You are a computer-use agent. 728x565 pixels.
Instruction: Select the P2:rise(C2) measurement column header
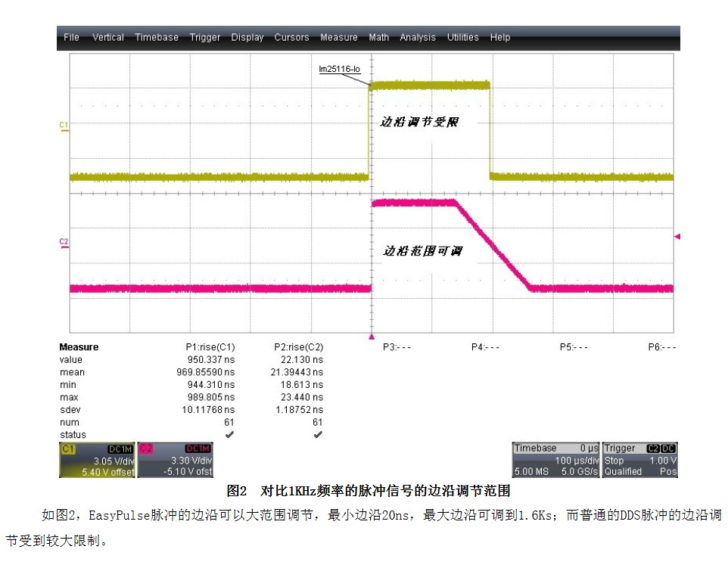click(298, 347)
